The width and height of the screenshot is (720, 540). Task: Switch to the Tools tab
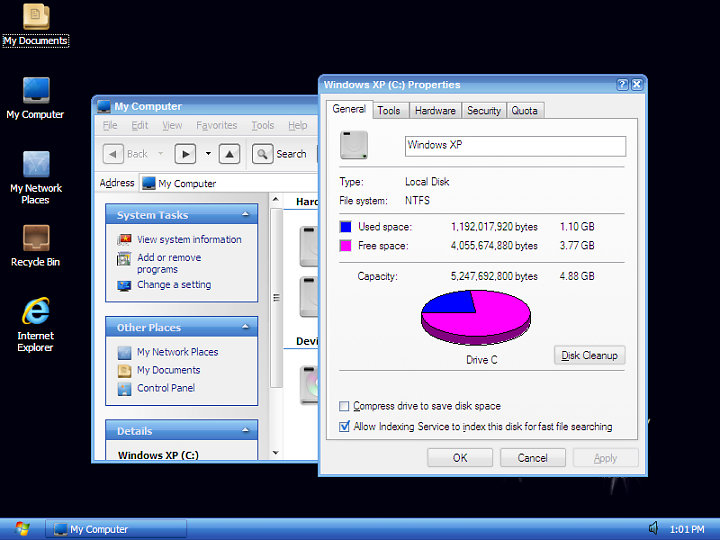(x=389, y=111)
